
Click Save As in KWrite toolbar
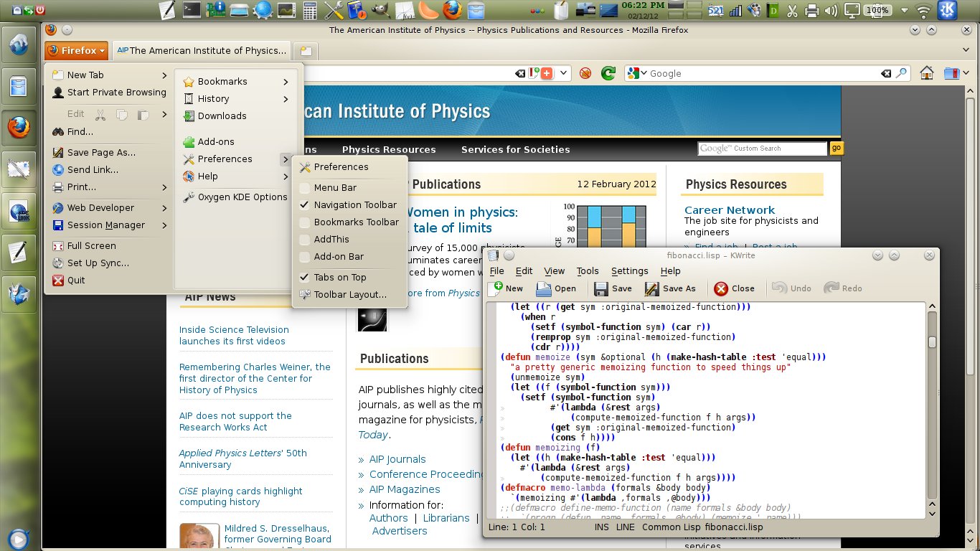(670, 288)
